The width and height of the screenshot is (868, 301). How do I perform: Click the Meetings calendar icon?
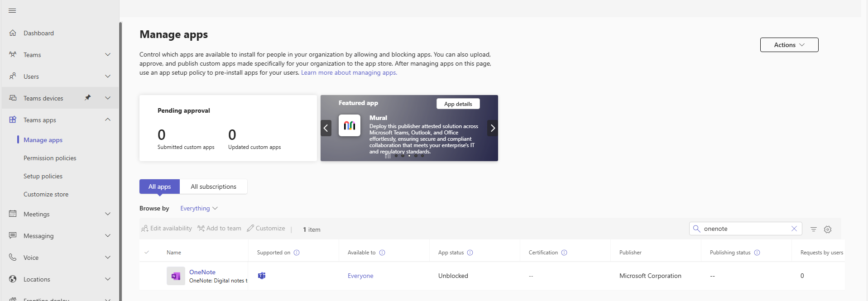pyautogui.click(x=13, y=214)
